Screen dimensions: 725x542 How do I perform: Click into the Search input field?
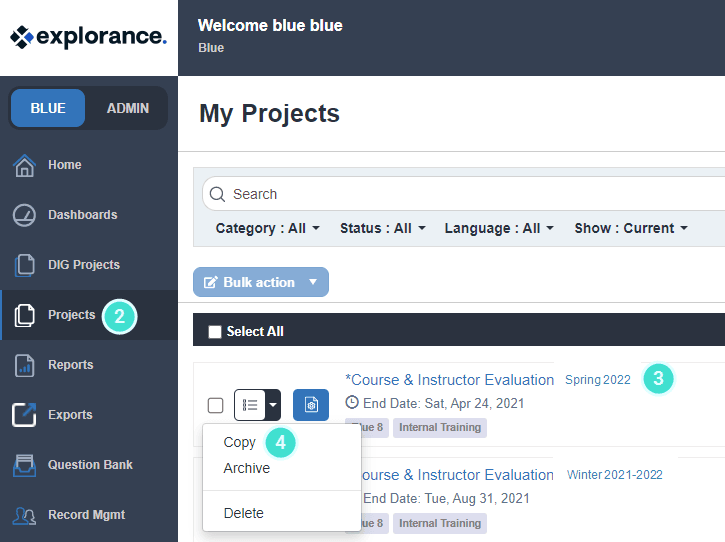point(463,194)
